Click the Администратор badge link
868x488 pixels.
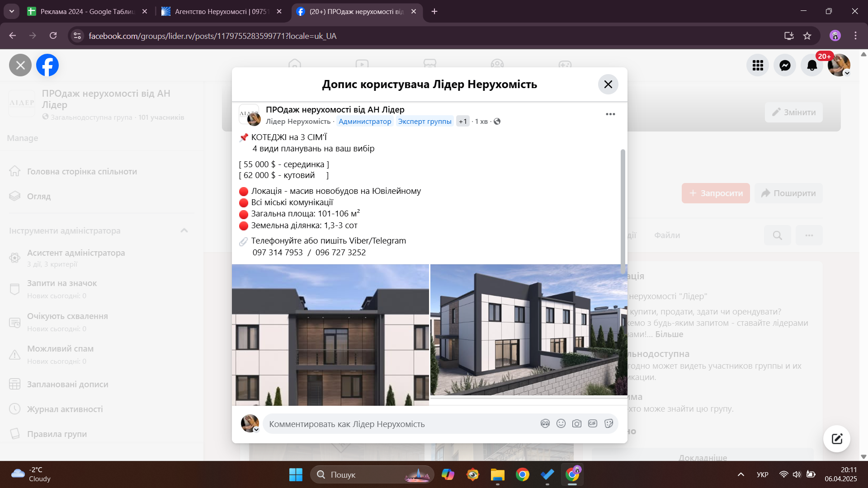tap(365, 122)
